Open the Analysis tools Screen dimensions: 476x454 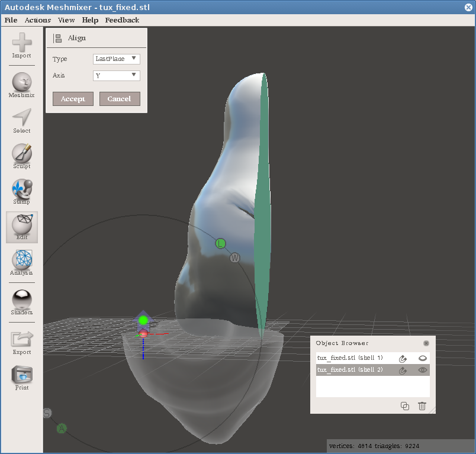[21, 263]
